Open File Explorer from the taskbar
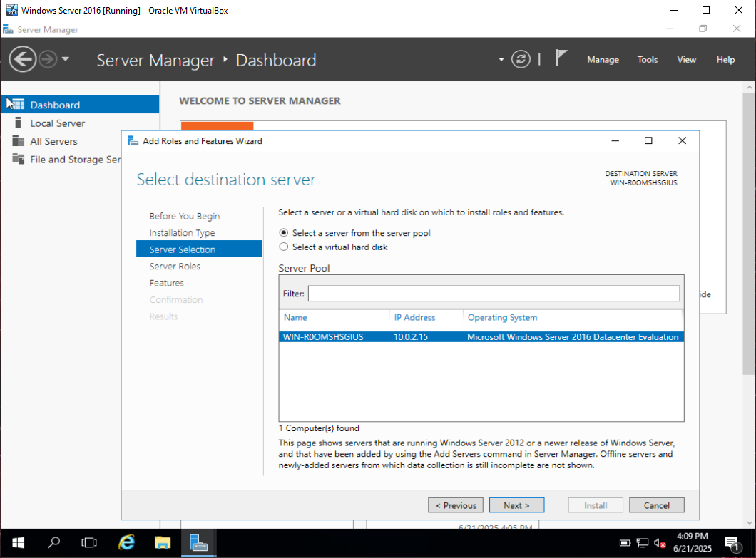The width and height of the screenshot is (756, 558). click(x=163, y=543)
